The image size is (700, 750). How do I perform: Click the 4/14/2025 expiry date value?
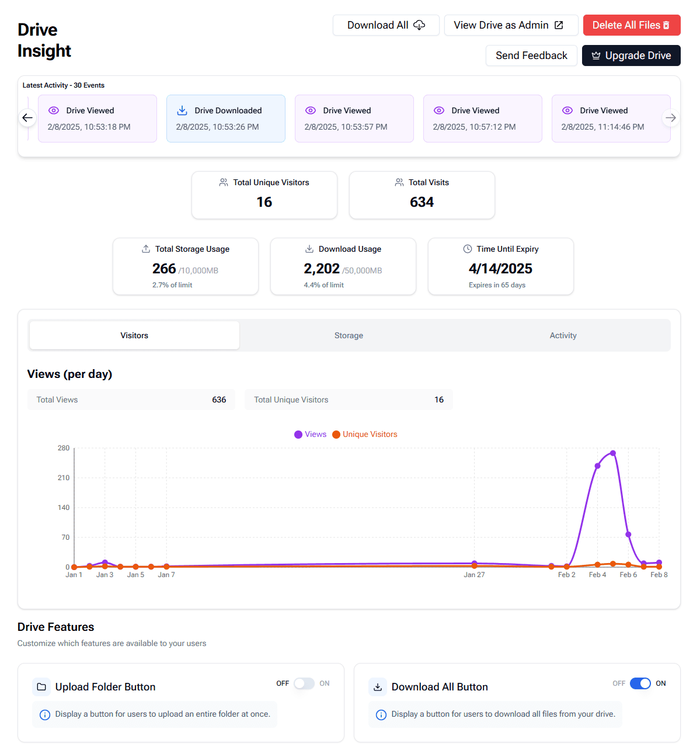500,269
